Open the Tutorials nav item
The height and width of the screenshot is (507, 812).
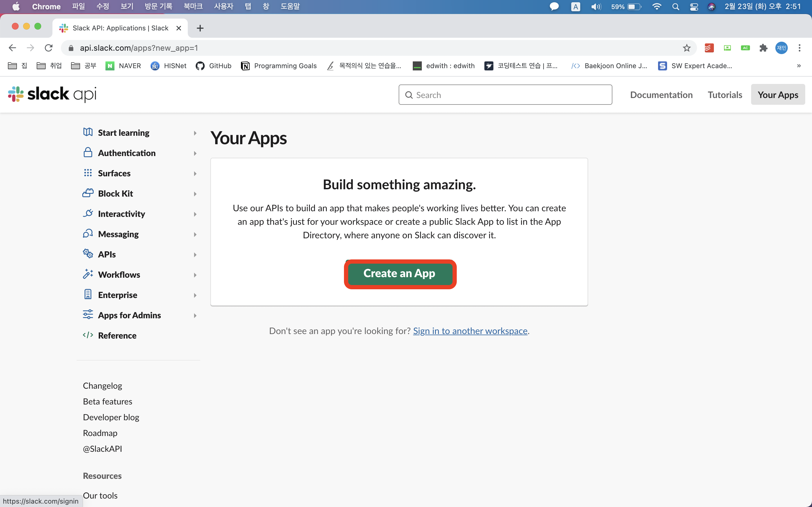tap(725, 95)
